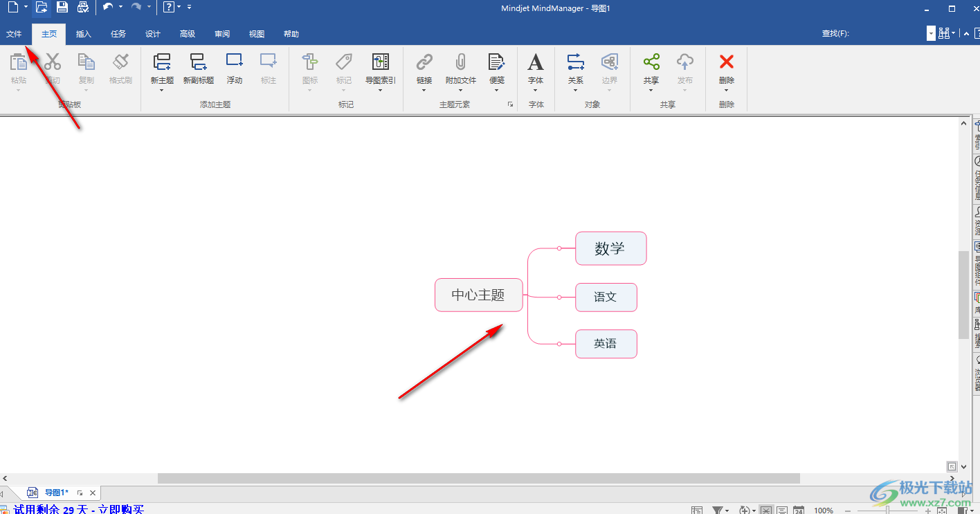Click the Link (链接) chain icon
The image size is (980, 514).
click(x=424, y=62)
